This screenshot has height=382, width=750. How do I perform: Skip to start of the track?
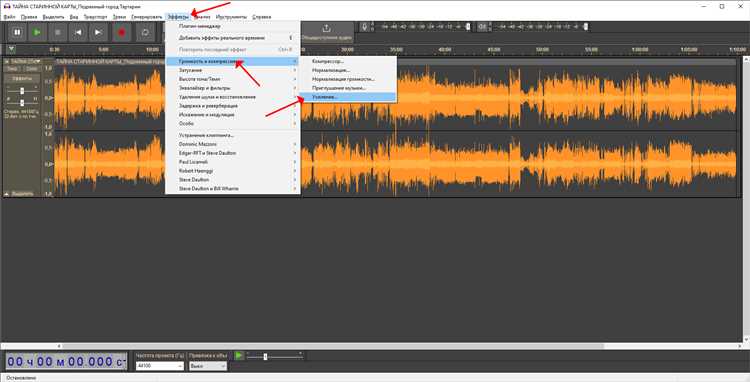tap(77, 33)
